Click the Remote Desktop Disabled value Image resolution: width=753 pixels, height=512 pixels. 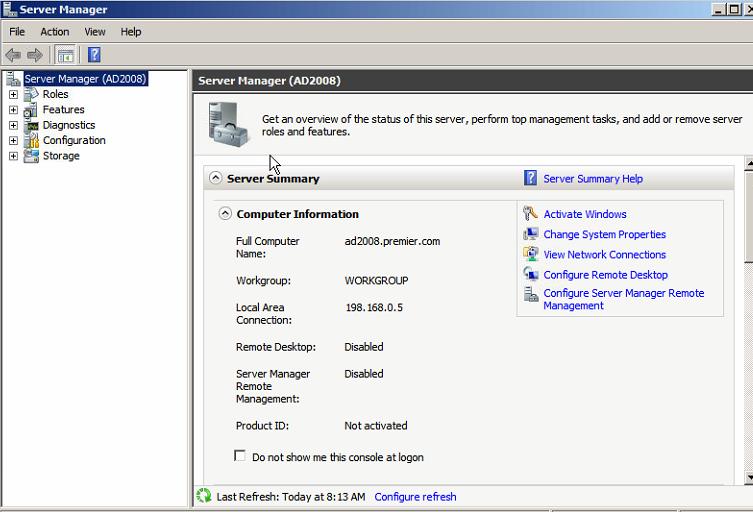(x=364, y=347)
